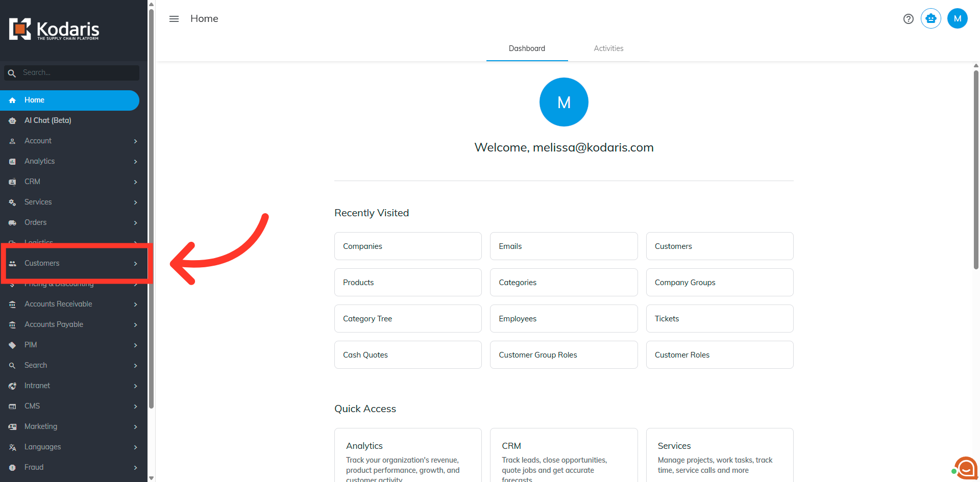This screenshot has width=980, height=482.
Task: Select the Fraud sidebar icon
Action: pyautogui.click(x=12, y=468)
